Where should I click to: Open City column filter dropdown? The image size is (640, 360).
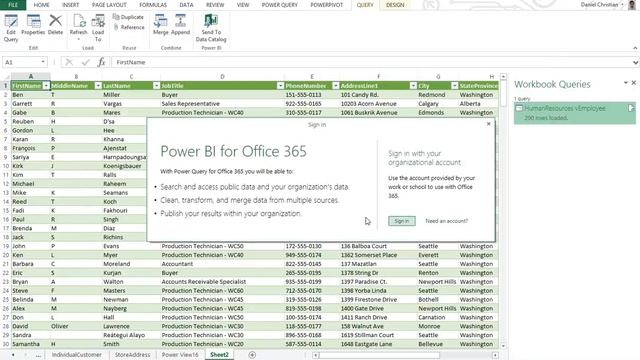click(455, 86)
